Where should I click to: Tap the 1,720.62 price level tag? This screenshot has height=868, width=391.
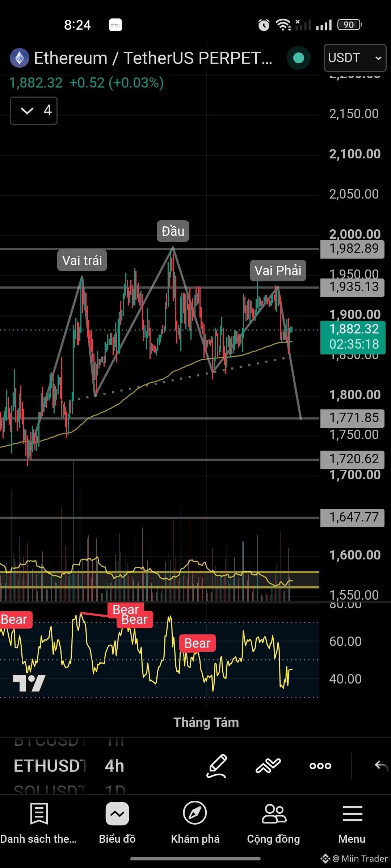click(x=352, y=459)
